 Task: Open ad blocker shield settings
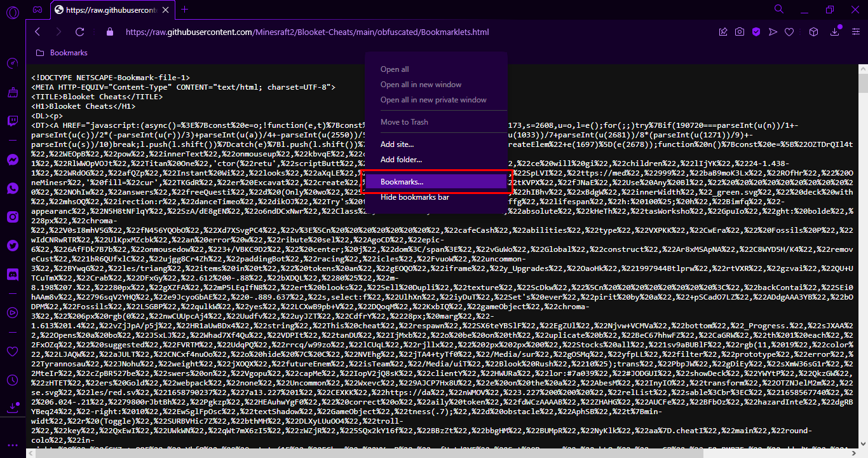(756, 32)
